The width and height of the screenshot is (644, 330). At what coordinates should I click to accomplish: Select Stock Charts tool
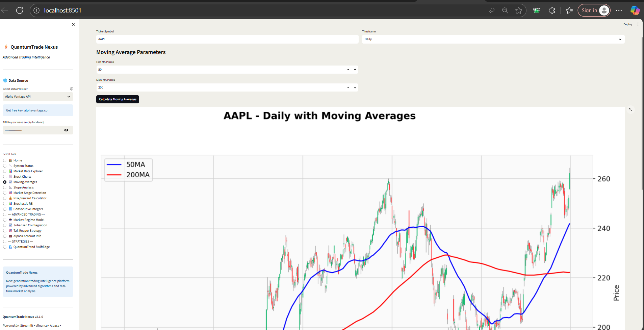[x=5, y=177]
